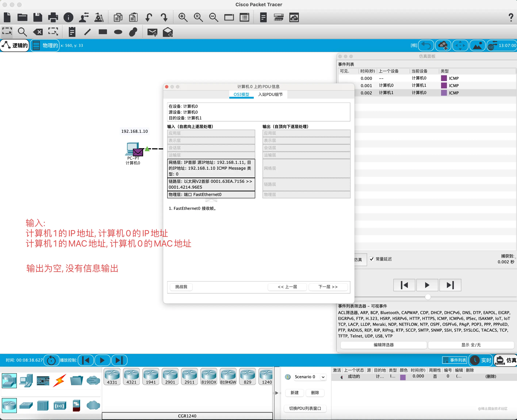Switch to 仿真 simulation mode
517x420 pixels.
pos(506,360)
